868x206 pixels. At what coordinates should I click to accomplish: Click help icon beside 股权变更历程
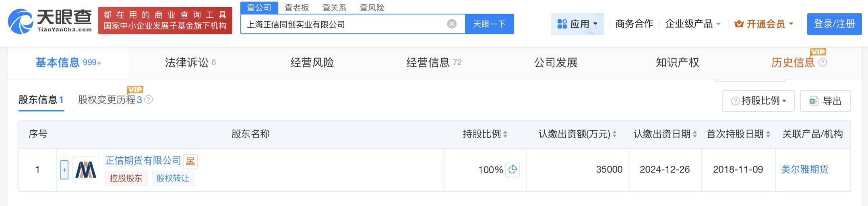tap(149, 100)
